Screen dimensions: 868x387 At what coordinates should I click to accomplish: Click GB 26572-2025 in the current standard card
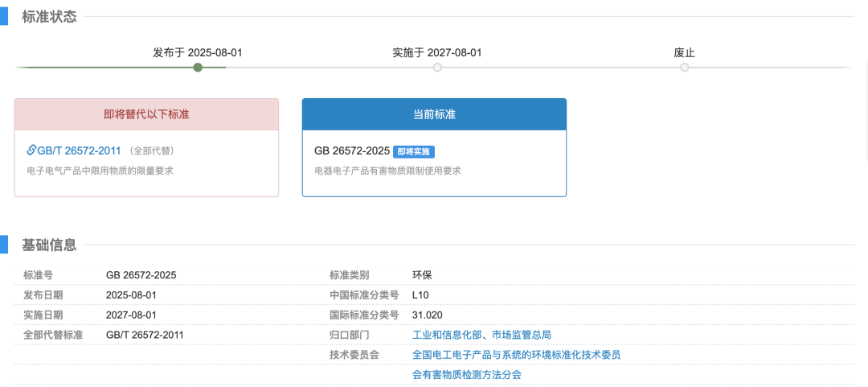pyautogui.click(x=351, y=150)
